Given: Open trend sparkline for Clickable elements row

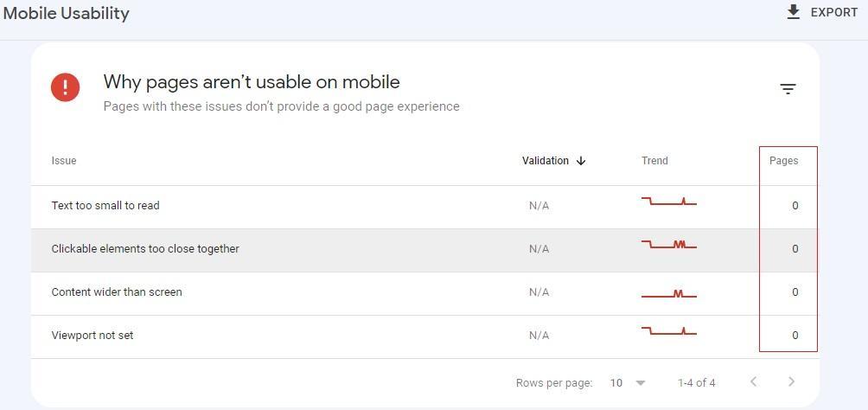Looking at the screenshot, I should (x=668, y=244).
